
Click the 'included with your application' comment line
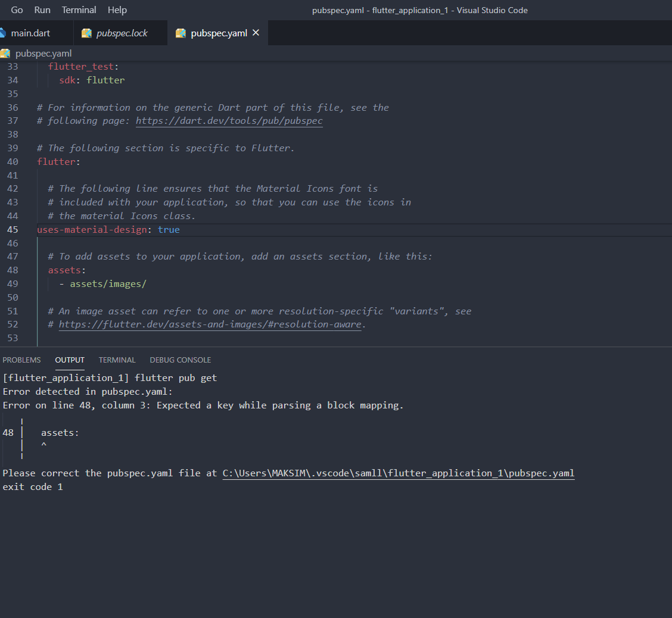(229, 202)
